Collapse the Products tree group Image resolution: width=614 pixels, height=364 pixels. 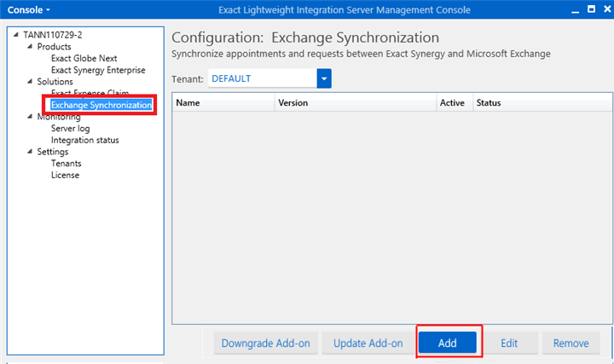(30, 47)
